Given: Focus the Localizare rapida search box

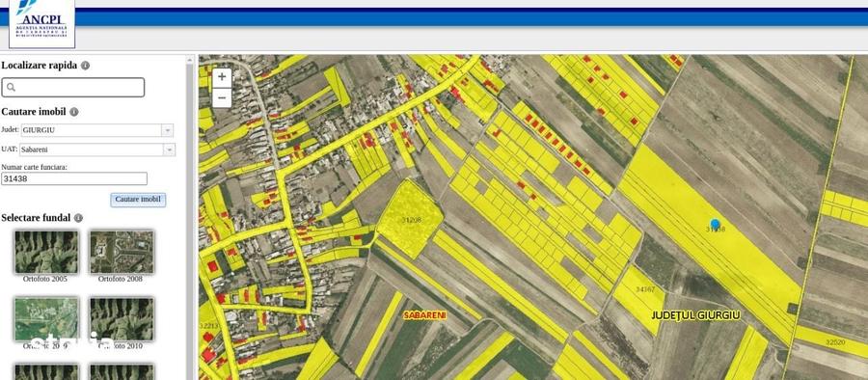Looking at the screenshot, I should click(73, 87).
